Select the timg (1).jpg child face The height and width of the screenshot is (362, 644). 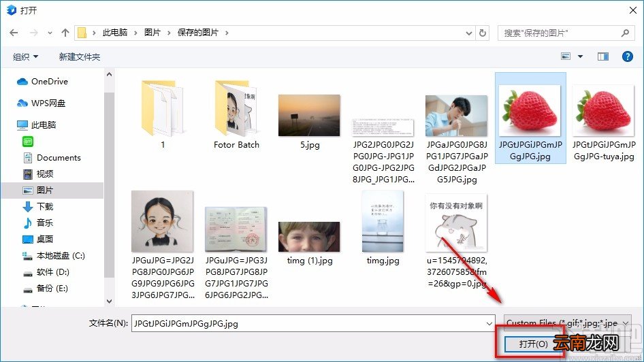(309, 243)
